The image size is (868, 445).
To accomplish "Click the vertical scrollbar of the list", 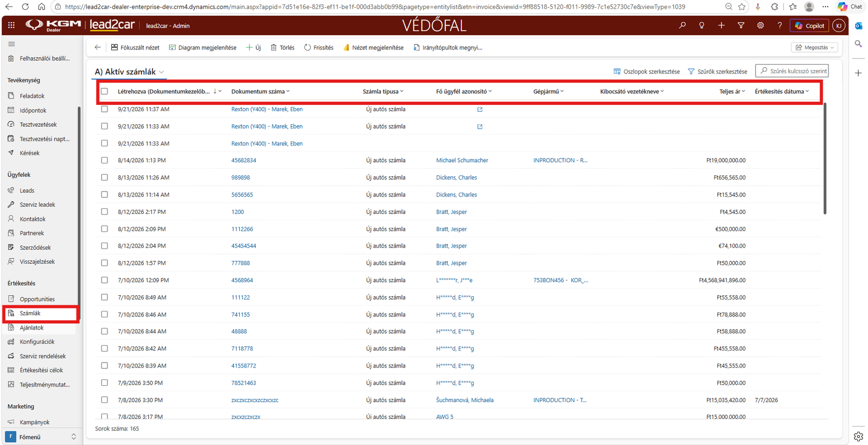I will [x=825, y=158].
